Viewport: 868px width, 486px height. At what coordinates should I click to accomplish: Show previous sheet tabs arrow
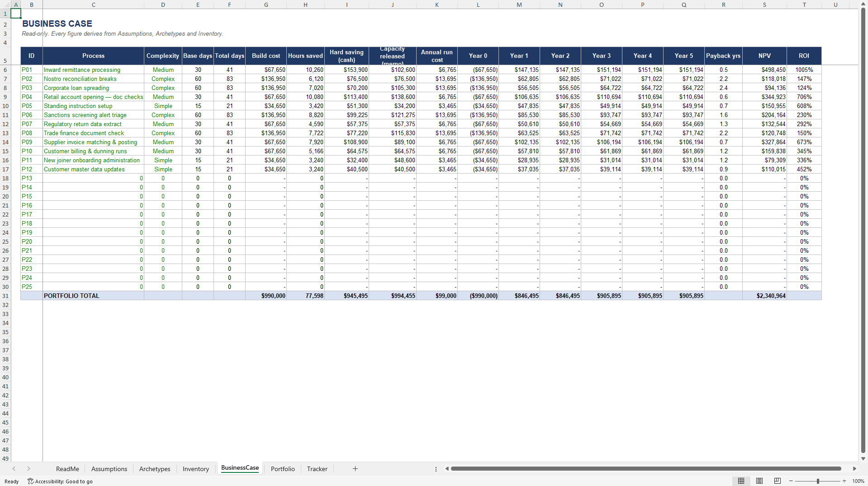click(14, 469)
